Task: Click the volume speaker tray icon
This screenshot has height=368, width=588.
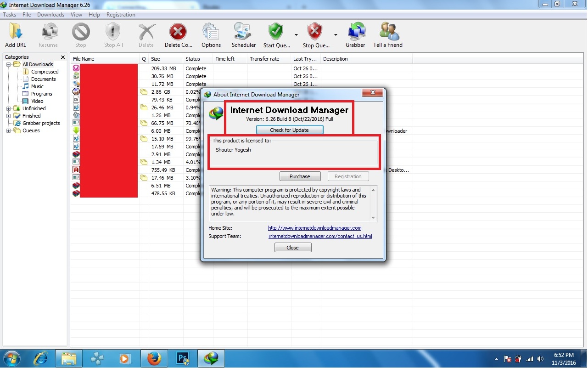Action: (x=540, y=359)
